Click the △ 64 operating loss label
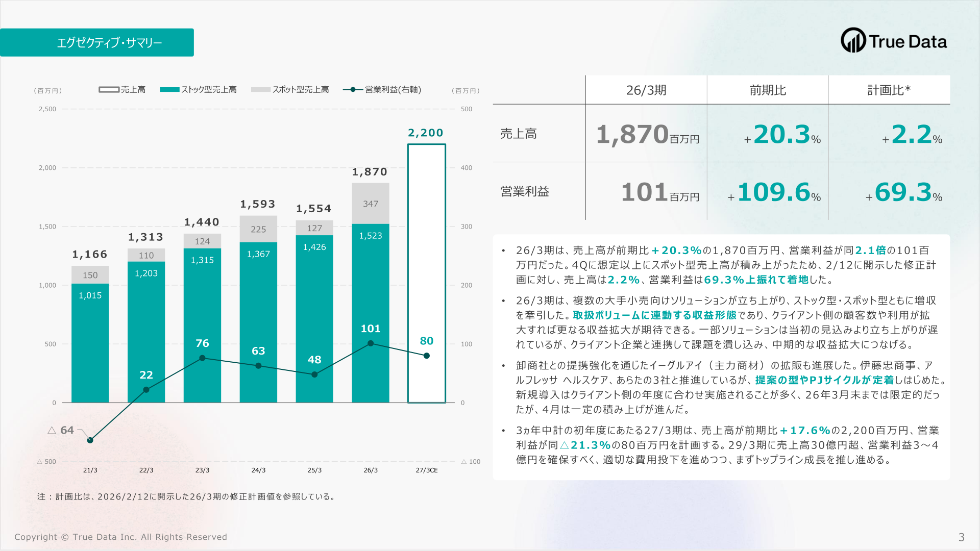980x551 pixels. [61, 430]
